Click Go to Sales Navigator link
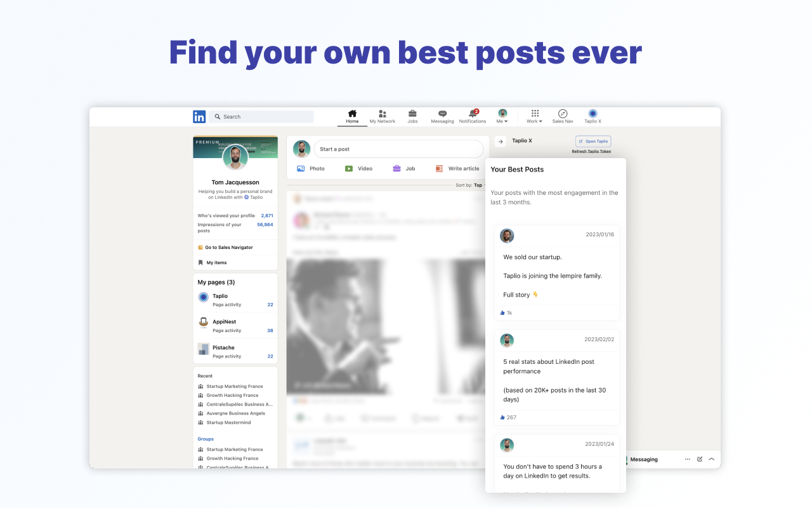This screenshot has height=508, width=812. [225, 248]
